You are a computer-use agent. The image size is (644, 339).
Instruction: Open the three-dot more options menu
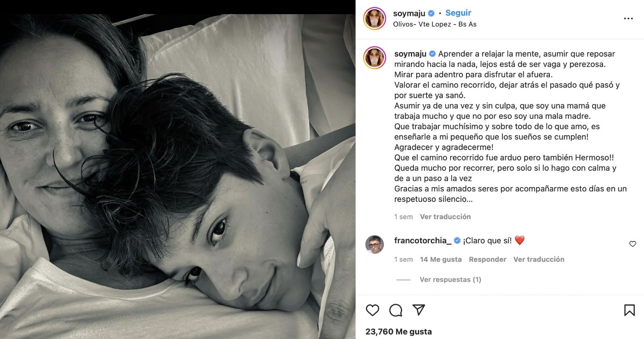[628, 18]
